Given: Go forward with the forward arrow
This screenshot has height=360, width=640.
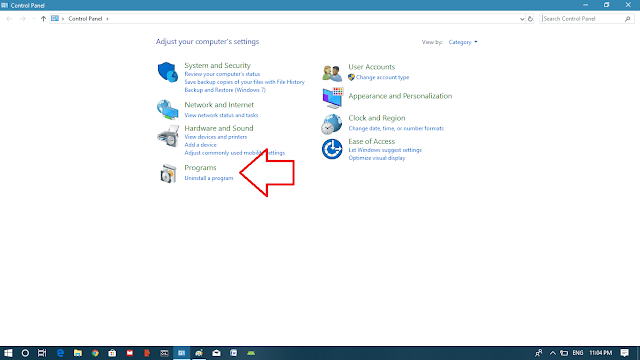Looking at the screenshot, I should point(23,19).
